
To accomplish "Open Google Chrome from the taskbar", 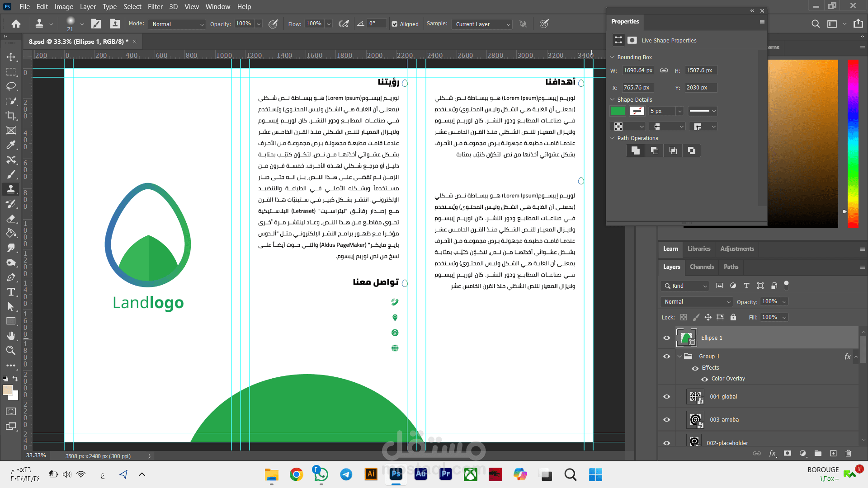I will pyautogui.click(x=296, y=474).
